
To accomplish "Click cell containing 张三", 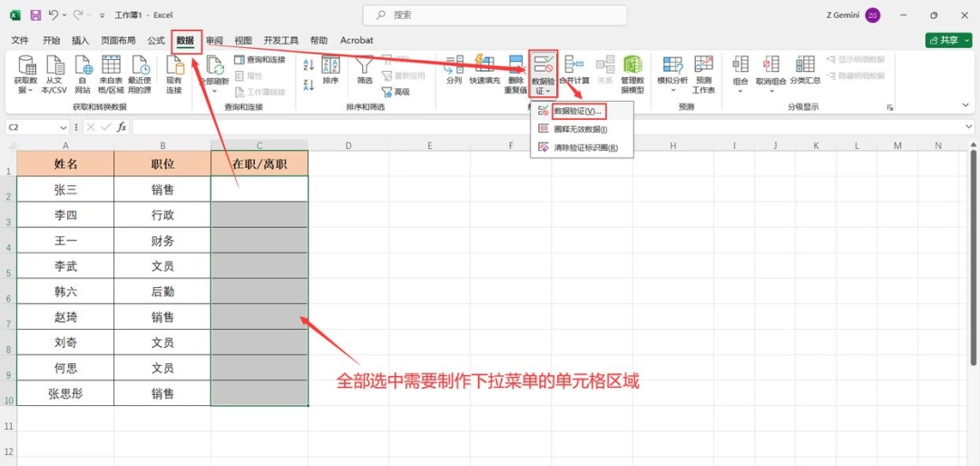I will pos(65,190).
